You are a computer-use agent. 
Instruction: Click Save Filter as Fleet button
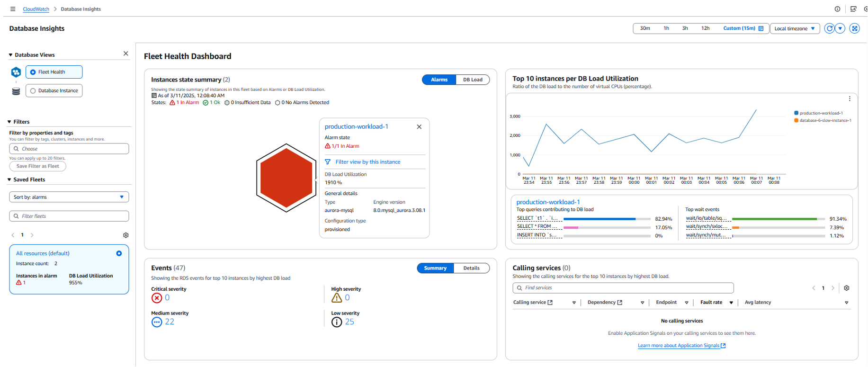click(38, 166)
